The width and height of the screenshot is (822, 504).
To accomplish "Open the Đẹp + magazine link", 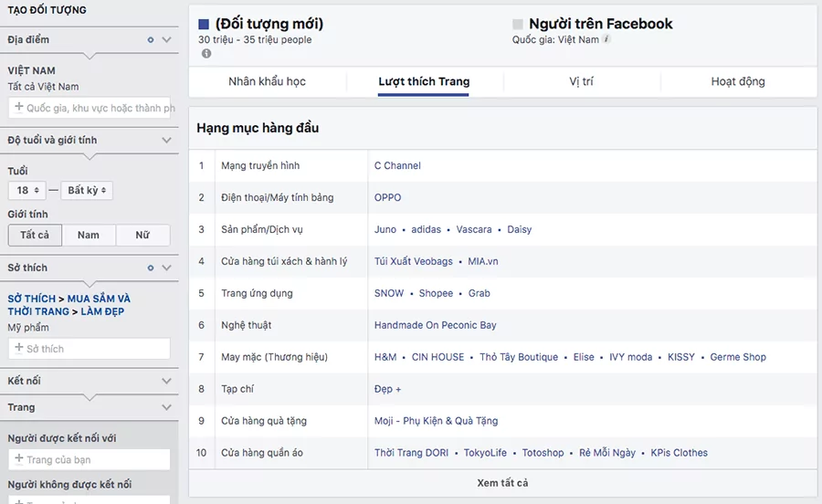I will [x=387, y=389].
